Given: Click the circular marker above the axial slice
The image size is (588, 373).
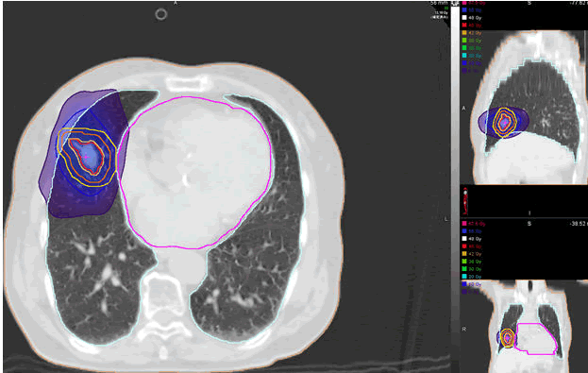Looking at the screenshot, I should (160, 14).
